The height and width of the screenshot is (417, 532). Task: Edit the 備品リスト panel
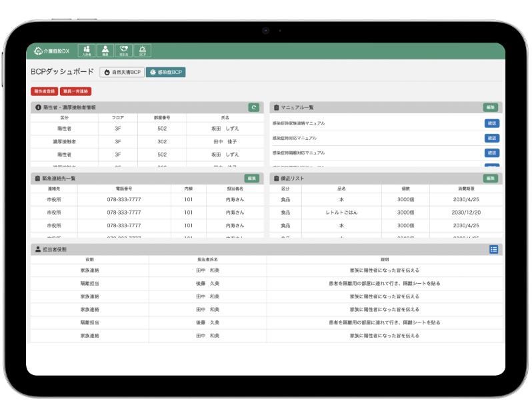tap(490, 179)
